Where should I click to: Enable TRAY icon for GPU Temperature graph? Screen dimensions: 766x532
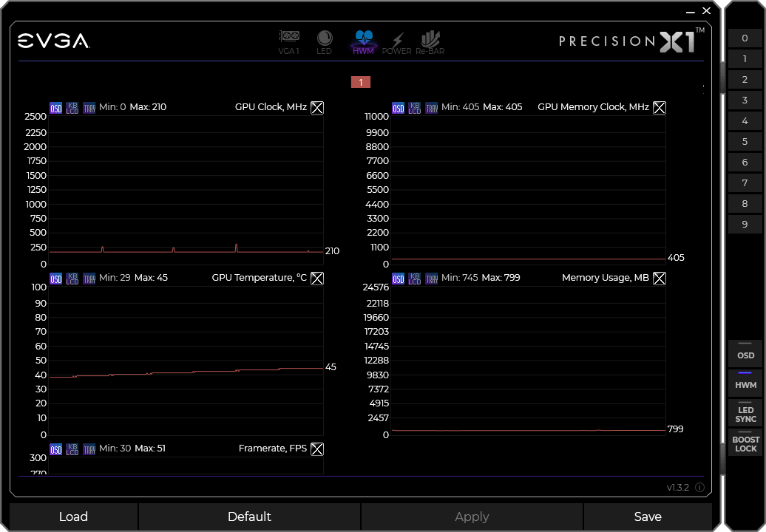tap(89, 279)
